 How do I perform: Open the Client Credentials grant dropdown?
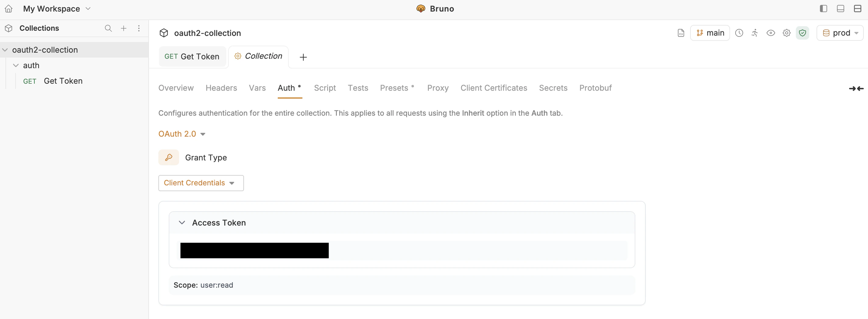pos(200,183)
